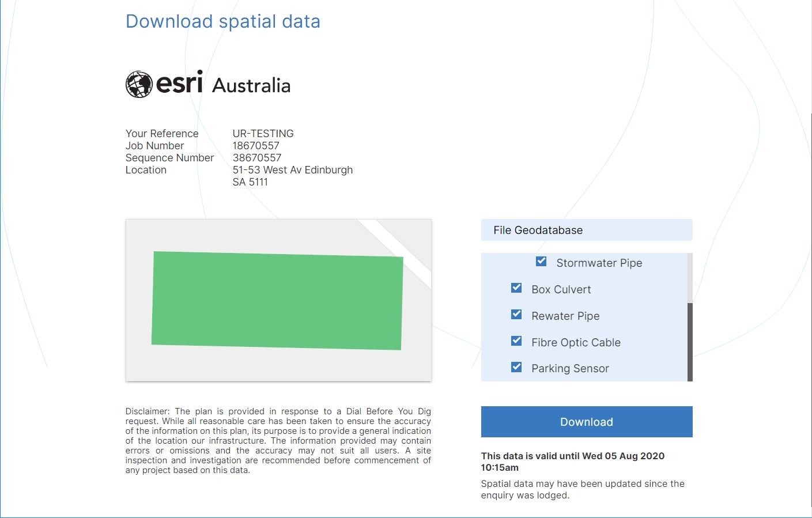This screenshot has height=518, width=812.
Task: Click the Esri globe logo icon
Action: (139, 85)
